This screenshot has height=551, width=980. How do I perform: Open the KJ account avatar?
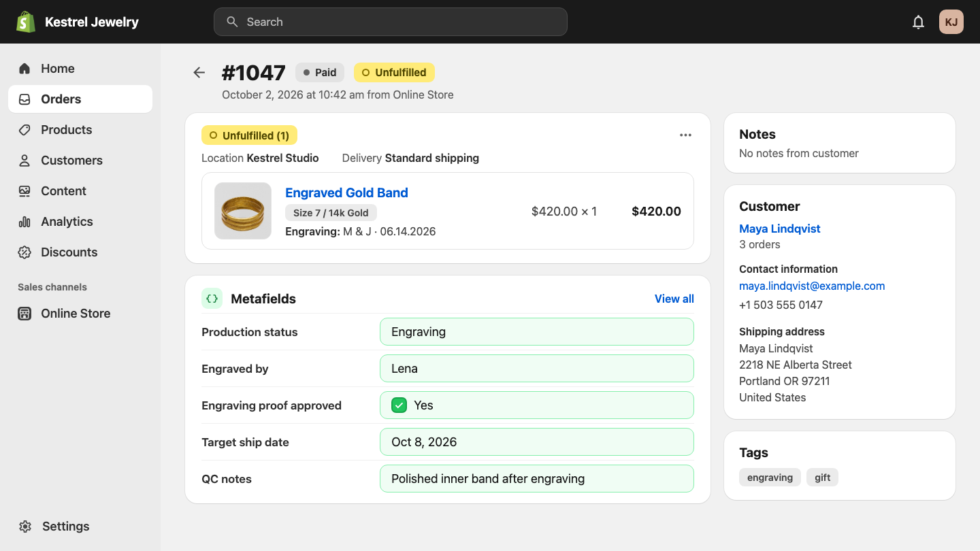click(x=951, y=22)
